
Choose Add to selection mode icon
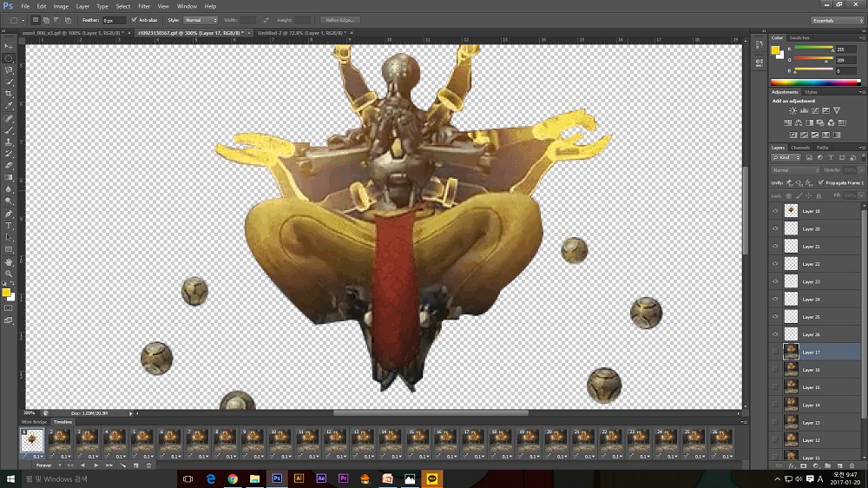(46, 20)
